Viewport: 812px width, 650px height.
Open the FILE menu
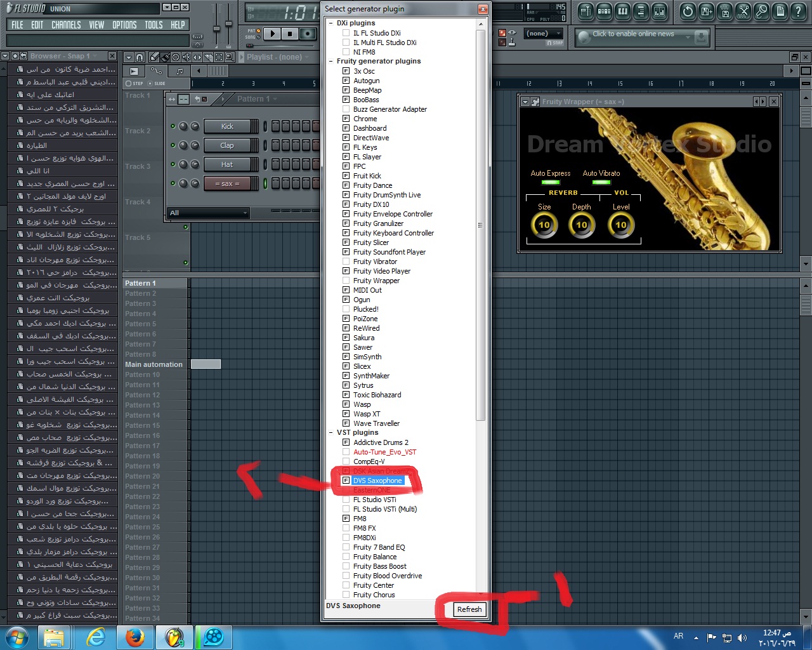(17, 25)
